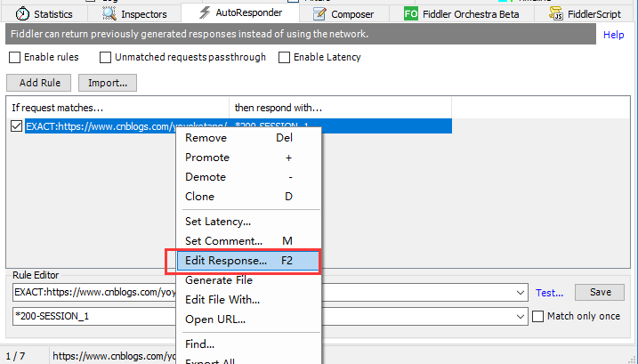Toggle the Enable Latency checkbox
Viewport: 638px width, 364px height.
click(x=285, y=58)
